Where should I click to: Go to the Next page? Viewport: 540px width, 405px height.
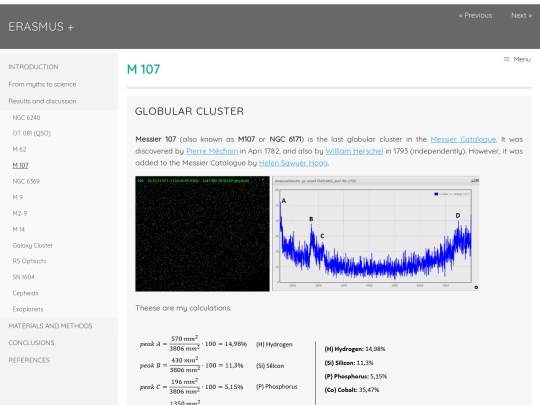click(x=521, y=15)
